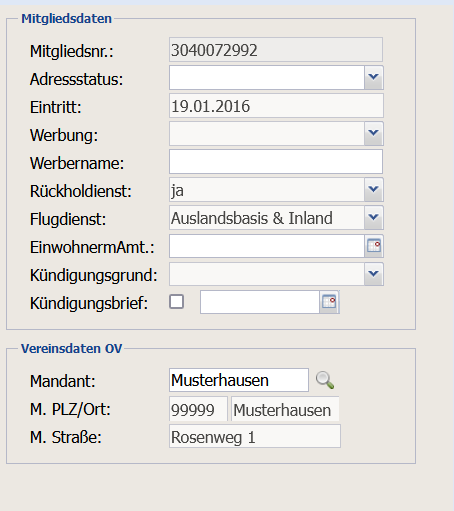Expand the Adressstatus dropdown arrow
The height and width of the screenshot is (511, 454).
[373, 77]
